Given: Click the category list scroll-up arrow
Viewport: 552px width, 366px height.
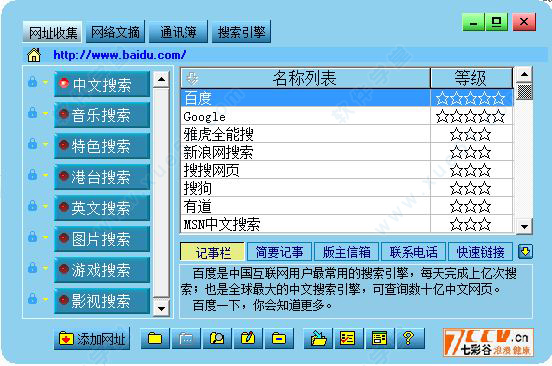Looking at the screenshot, I should click(161, 79).
